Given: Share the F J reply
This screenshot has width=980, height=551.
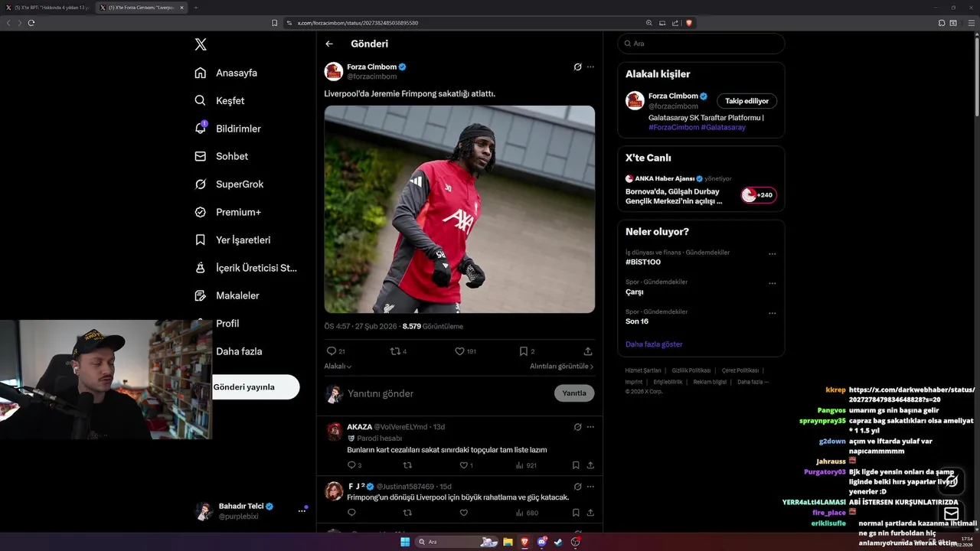Looking at the screenshot, I should pyautogui.click(x=590, y=513).
